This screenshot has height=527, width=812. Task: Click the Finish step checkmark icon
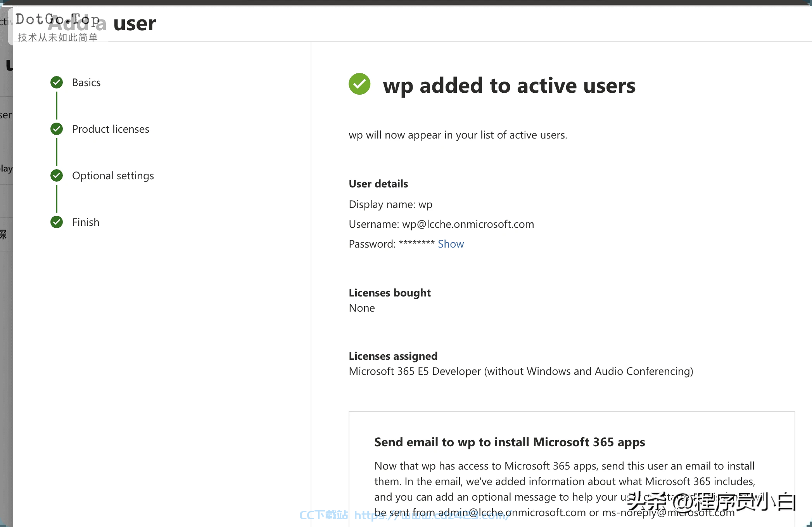tap(57, 222)
